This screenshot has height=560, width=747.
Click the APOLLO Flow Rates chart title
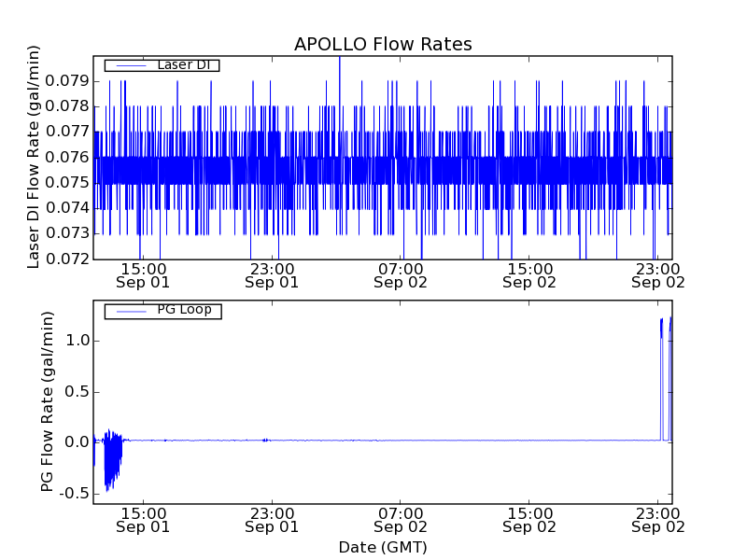point(383,44)
